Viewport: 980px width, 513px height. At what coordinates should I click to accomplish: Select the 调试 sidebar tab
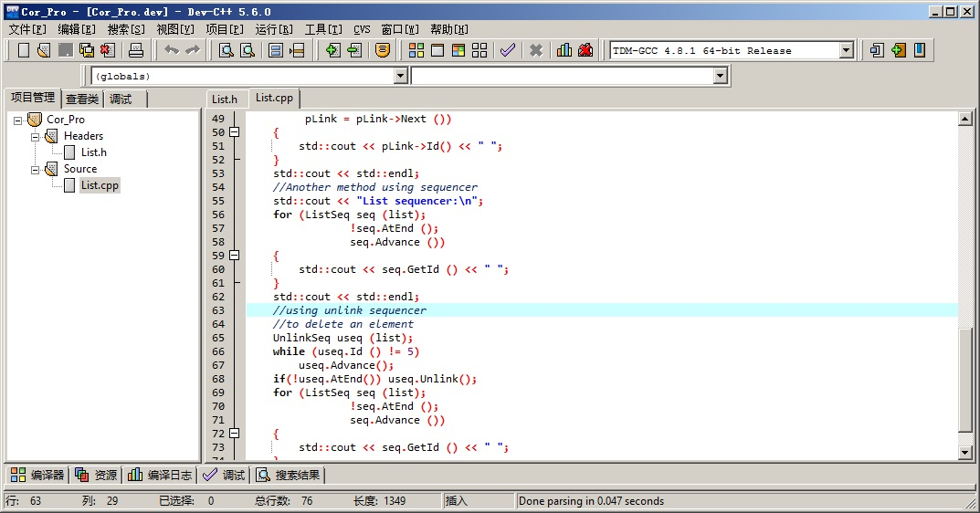tap(121, 99)
